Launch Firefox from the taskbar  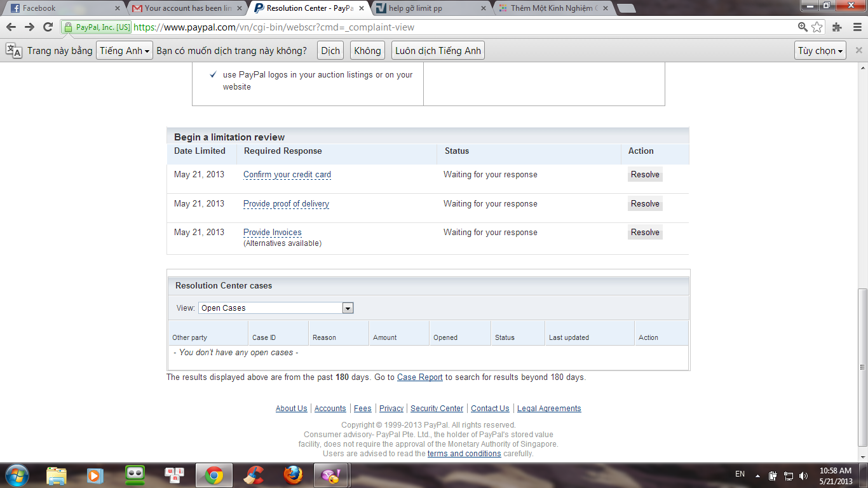click(292, 475)
